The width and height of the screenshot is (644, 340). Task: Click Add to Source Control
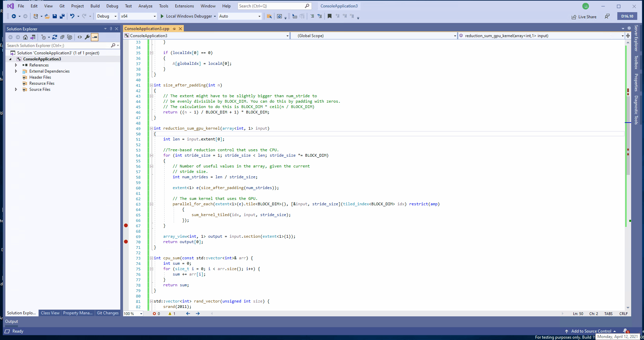coord(591,331)
